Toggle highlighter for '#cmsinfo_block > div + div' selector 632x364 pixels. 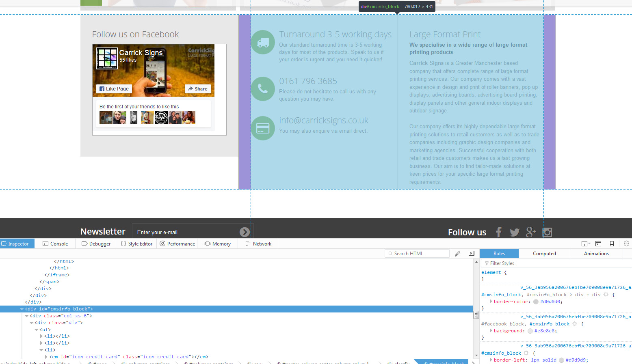[606, 295]
